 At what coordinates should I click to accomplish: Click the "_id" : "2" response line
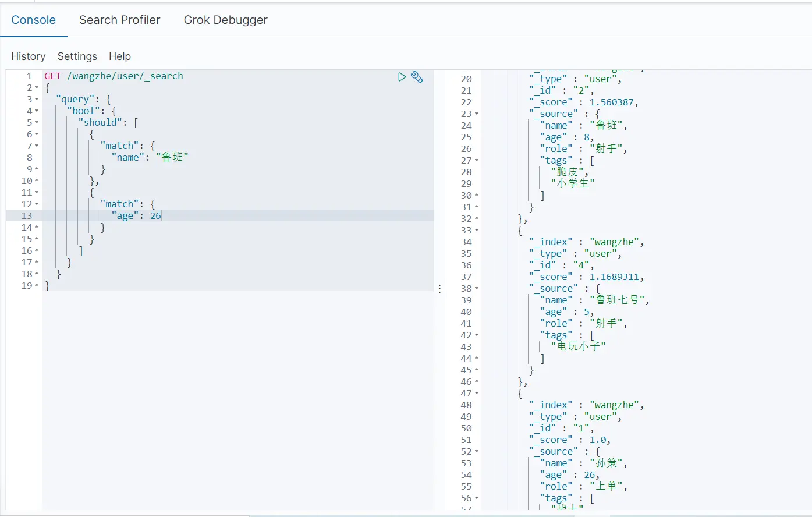[562, 91]
